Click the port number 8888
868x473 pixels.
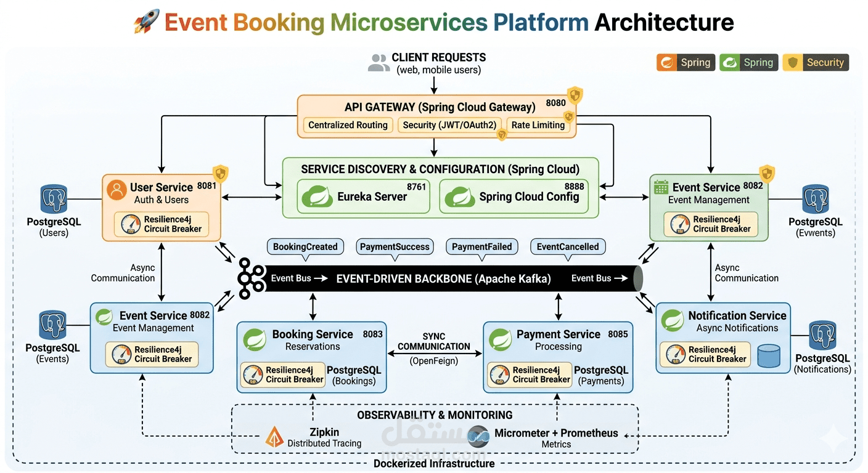click(574, 187)
